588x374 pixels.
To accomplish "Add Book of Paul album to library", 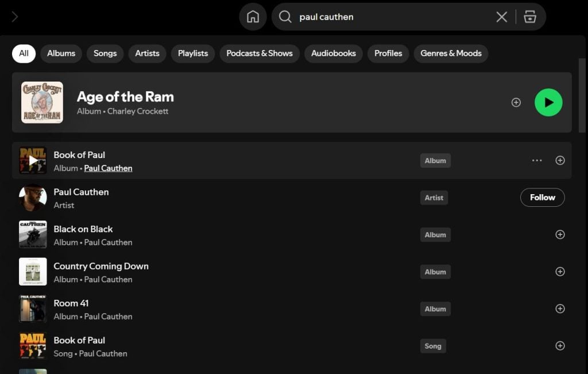I will 560,160.
